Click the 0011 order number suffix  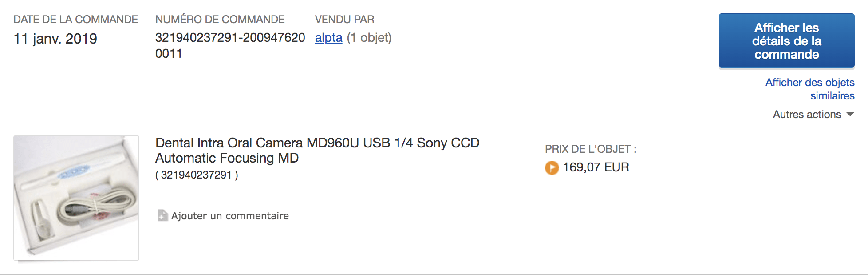pyautogui.click(x=169, y=54)
